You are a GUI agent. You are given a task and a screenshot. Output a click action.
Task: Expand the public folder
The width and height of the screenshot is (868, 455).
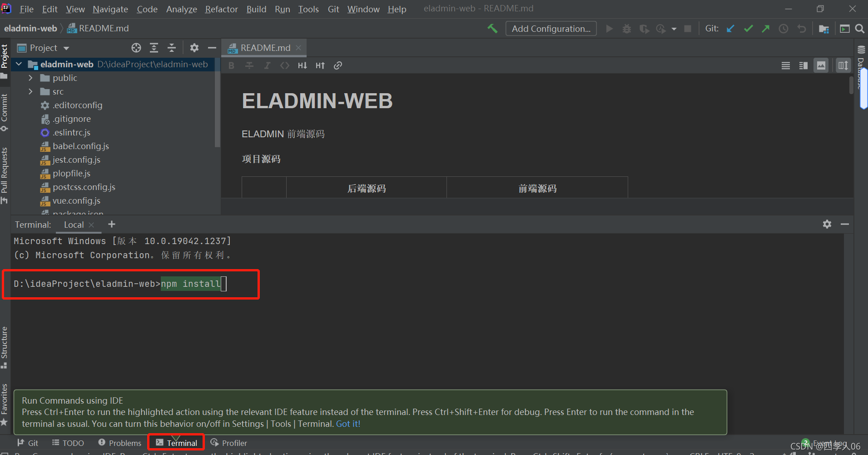point(30,78)
